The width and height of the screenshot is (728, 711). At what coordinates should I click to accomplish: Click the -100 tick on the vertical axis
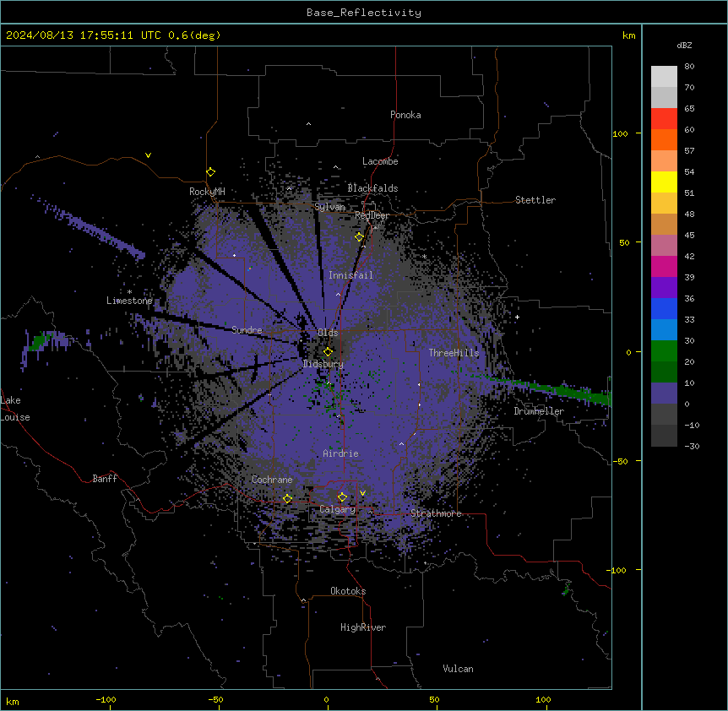pos(617,570)
